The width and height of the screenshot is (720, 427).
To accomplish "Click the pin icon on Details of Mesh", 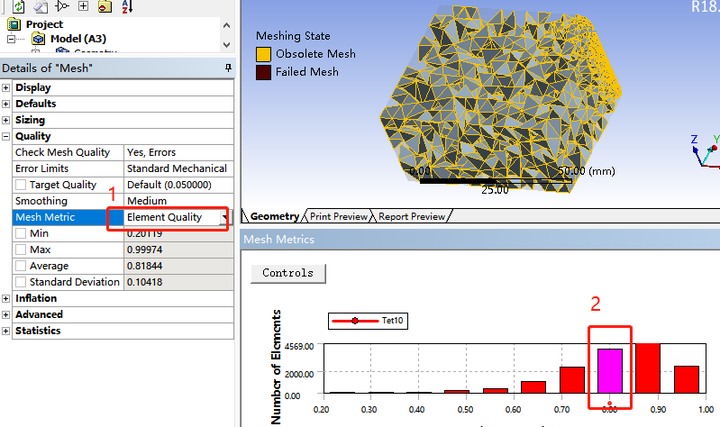I will [228, 68].
